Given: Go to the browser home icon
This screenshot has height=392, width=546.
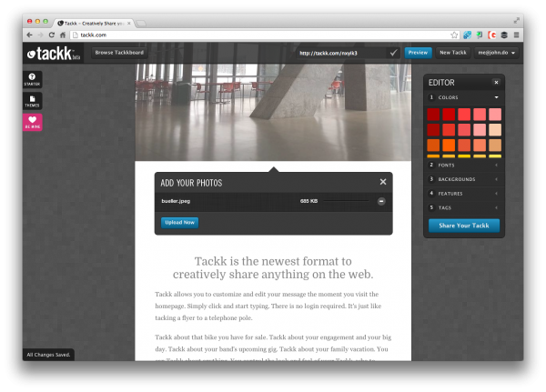Looking at the screenshot, I should 63,35.
